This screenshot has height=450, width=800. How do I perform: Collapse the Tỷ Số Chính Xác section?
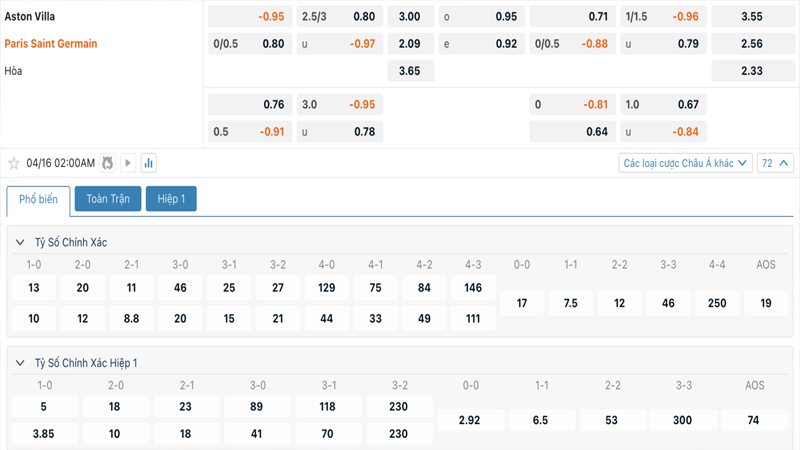pos(20,243)
